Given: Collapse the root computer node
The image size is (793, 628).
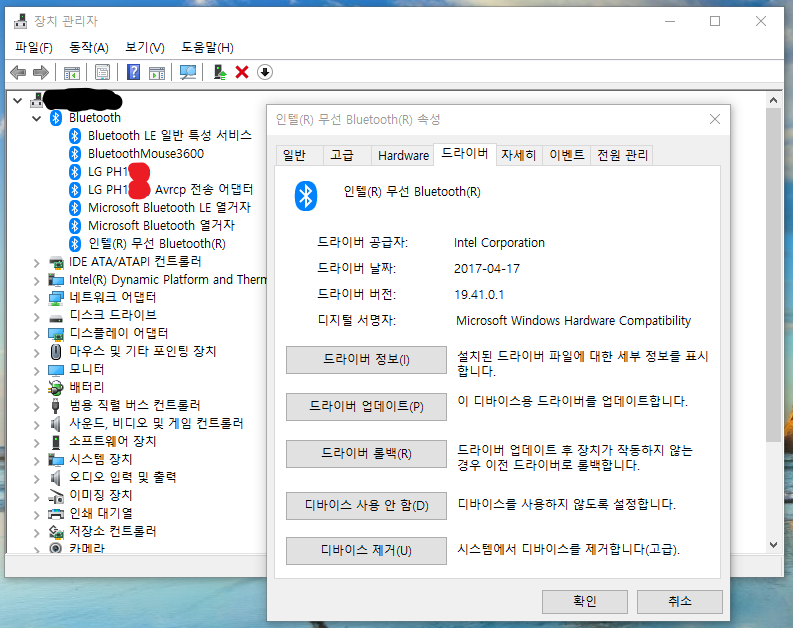Looking at the screenshot, I should point(18,100).
